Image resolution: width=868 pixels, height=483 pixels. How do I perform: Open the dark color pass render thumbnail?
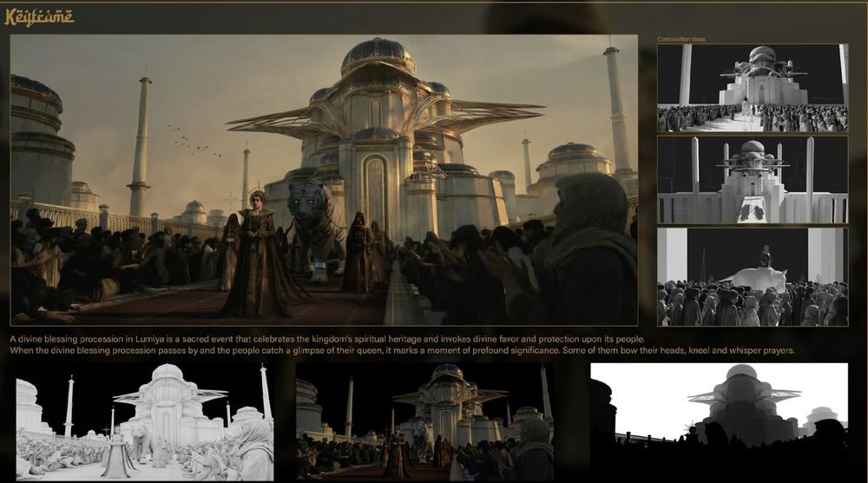pos(424,421)
